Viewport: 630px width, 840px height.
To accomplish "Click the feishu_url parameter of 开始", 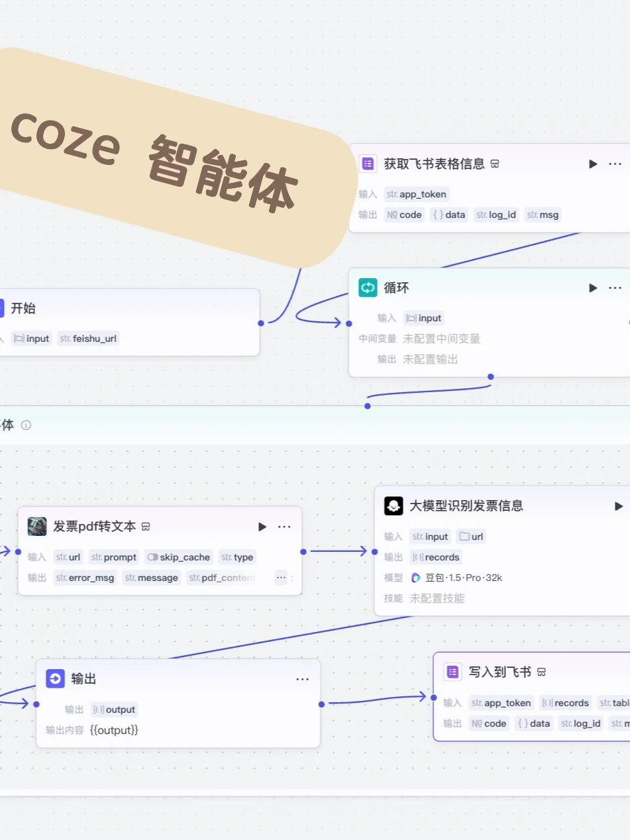I will pyautogui.click(x=89, y=339).
